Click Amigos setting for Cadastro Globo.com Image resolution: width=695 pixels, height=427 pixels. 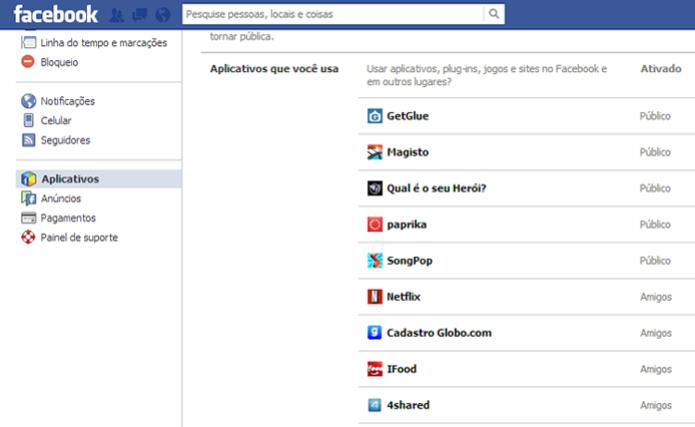tap(656, 333)
